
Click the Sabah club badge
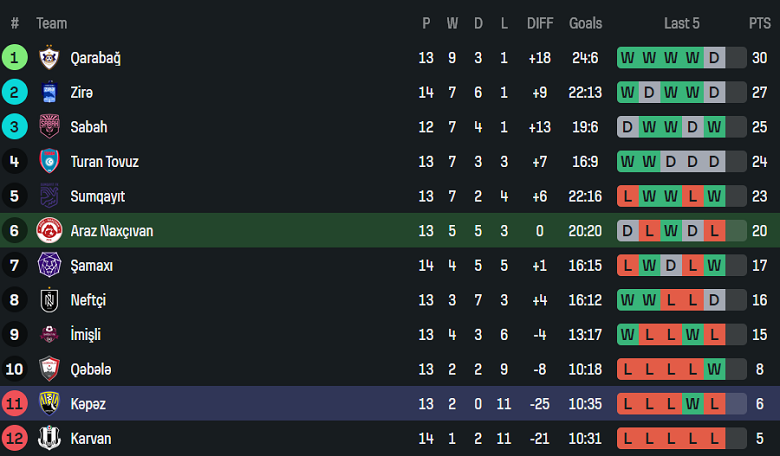(49, 127)
